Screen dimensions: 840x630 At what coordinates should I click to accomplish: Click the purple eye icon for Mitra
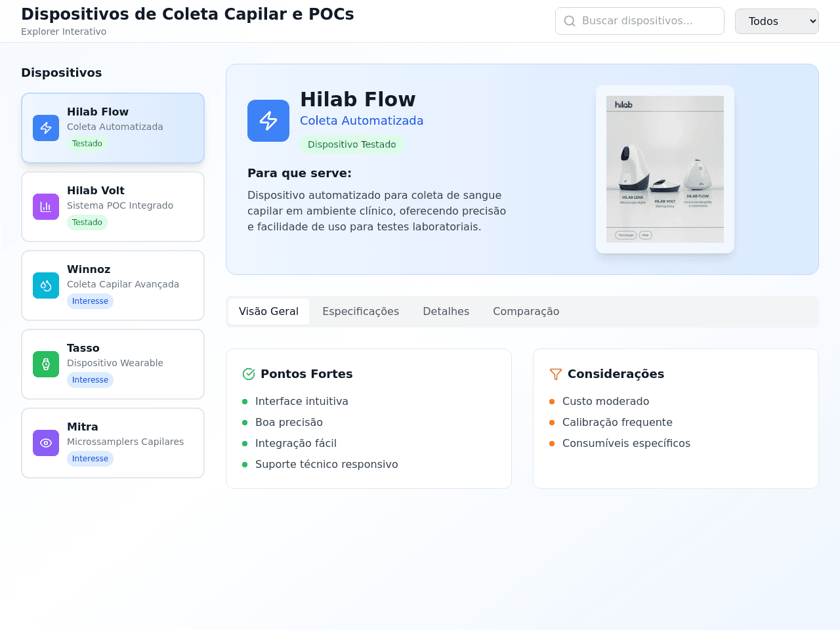pyautogui.click(x=46, y=443)
